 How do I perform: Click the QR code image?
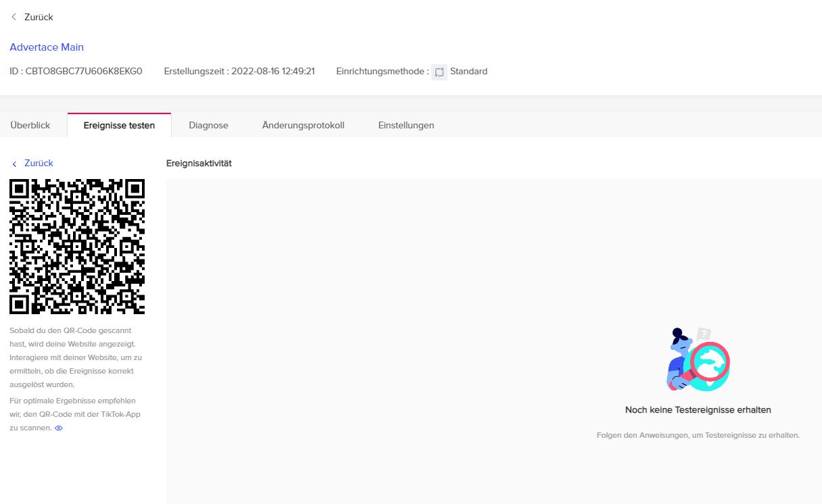pyautogui.click(x=77, y=247)
